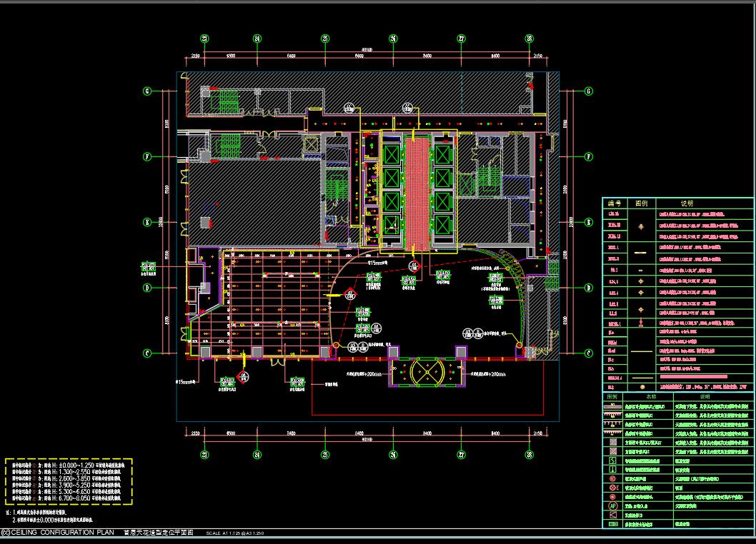Click the 编号 header in legend table

pos(613,203)
